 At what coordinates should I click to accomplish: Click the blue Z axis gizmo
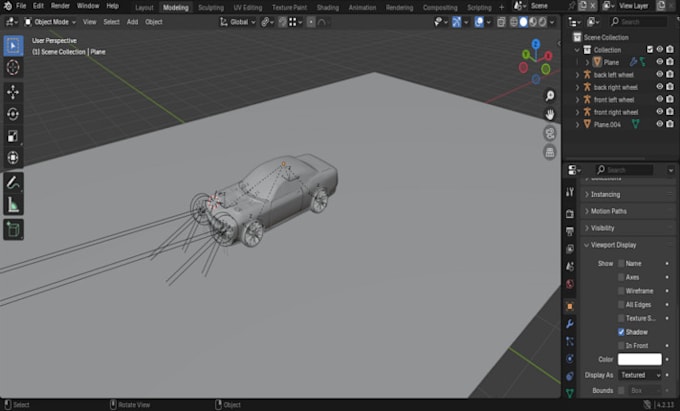[x=536, y=44]
